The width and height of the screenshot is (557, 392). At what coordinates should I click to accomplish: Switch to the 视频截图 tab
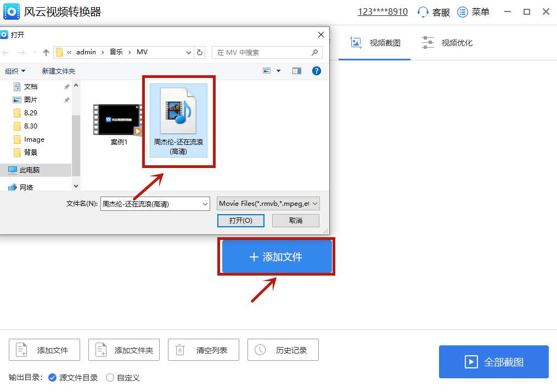point(375,42)
